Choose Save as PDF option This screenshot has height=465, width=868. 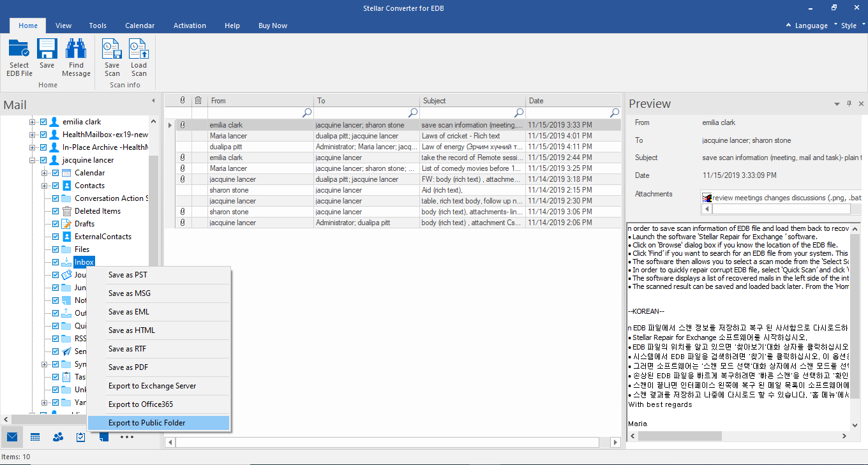pyautogui.click(x=159, y=367)
